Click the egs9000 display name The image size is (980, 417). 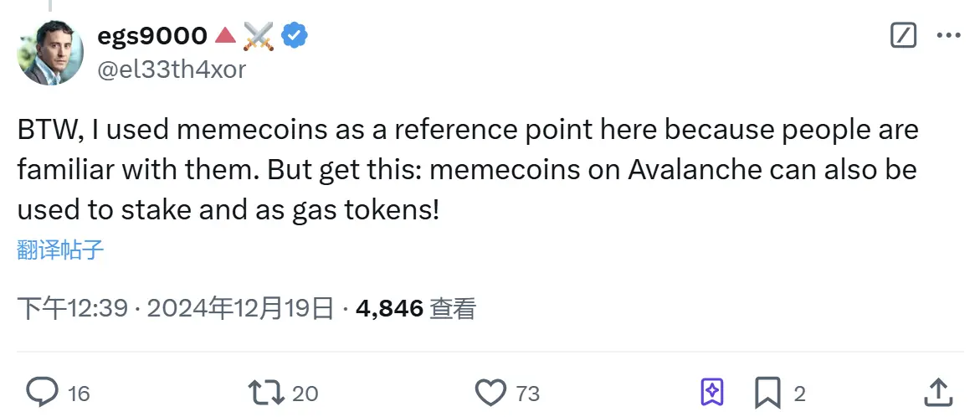(152, 35)
